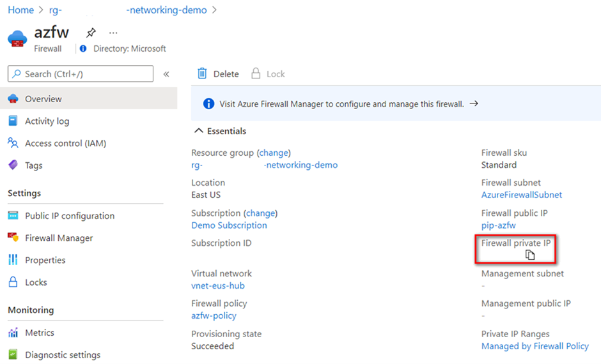Image resolution: width=601 pixels, height=364 pixels.
Task: Open pip-azfw public IP link
Action: [x=499, y=225]
